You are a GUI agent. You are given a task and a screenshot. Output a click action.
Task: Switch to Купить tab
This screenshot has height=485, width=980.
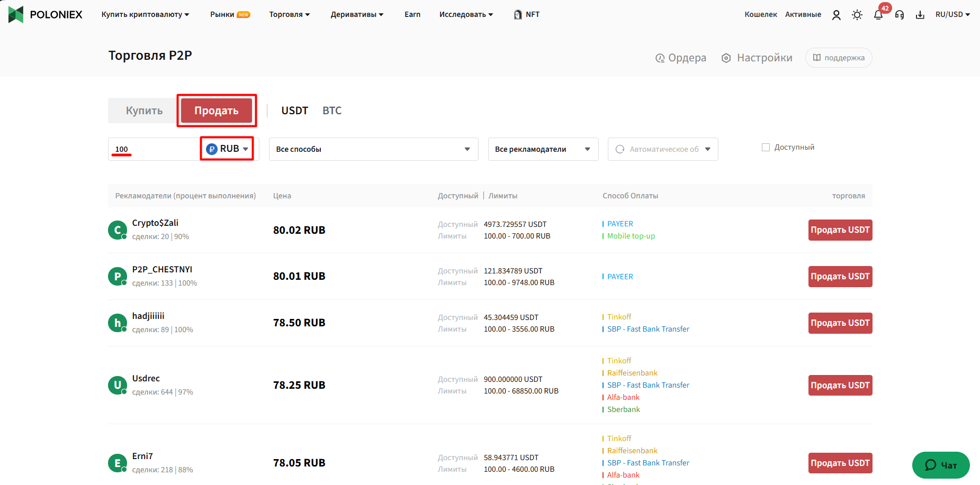(x=144, y=111)
